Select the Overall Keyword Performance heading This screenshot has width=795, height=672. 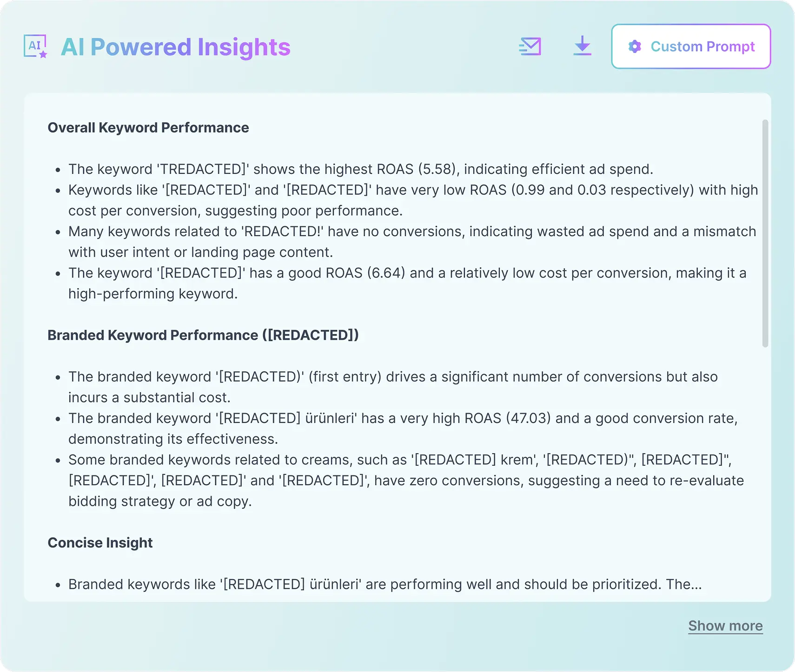pyautogui.click(x=148, y=128)
